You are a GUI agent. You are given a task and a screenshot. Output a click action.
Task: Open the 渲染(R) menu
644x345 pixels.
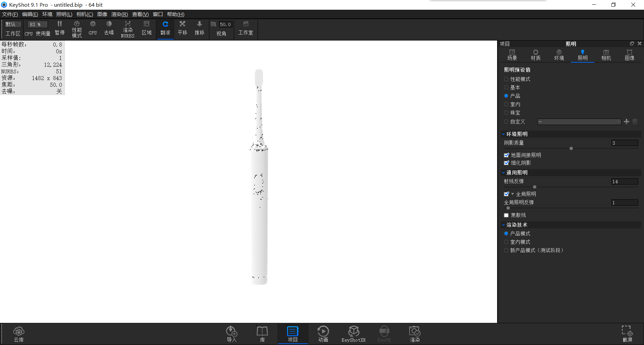(119, 14)
